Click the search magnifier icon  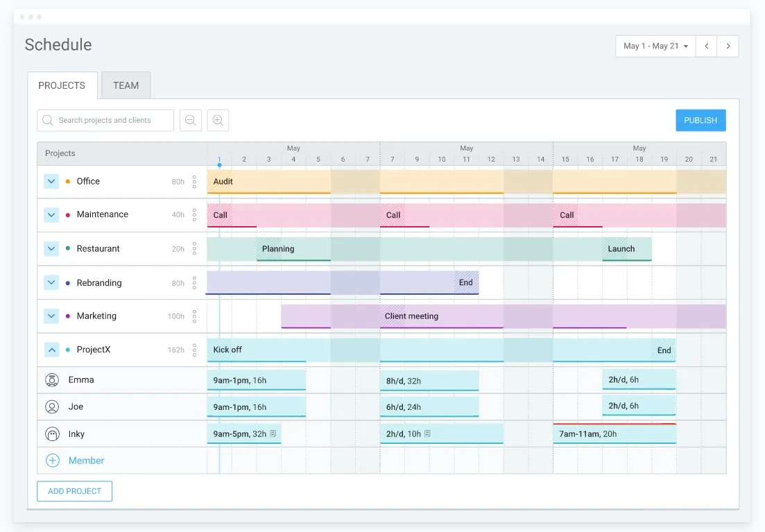(47, 120)
